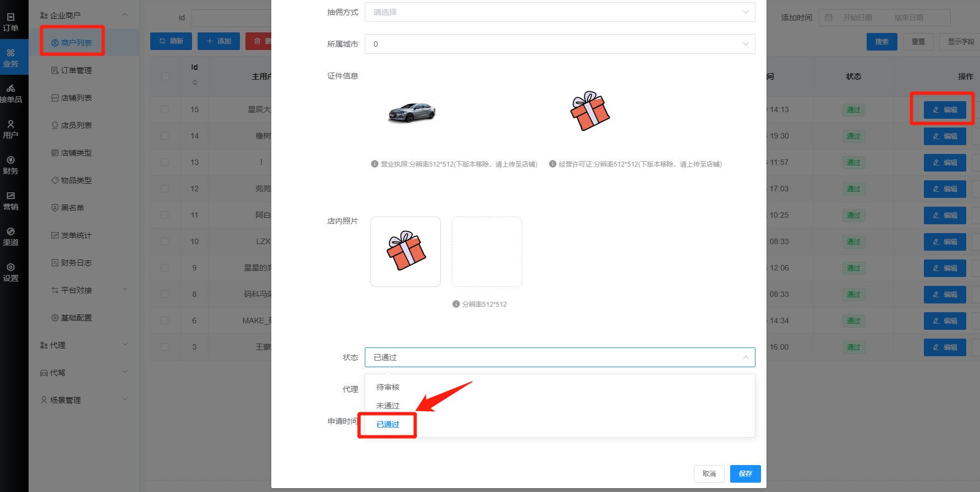Click the 业务 icon in sidebar
This screenshot has width=980, height=492.
point(10,58)
